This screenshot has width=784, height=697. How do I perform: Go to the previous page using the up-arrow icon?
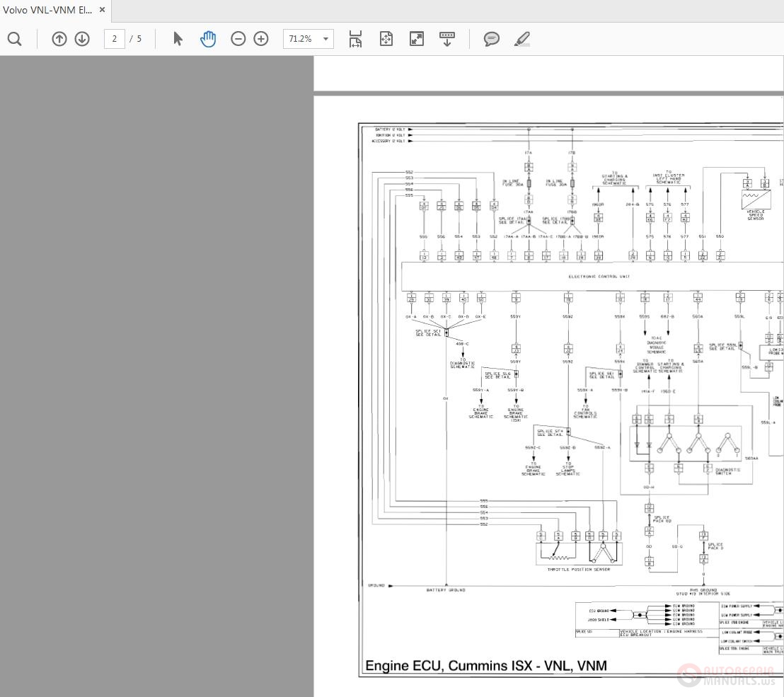(59, 39)
